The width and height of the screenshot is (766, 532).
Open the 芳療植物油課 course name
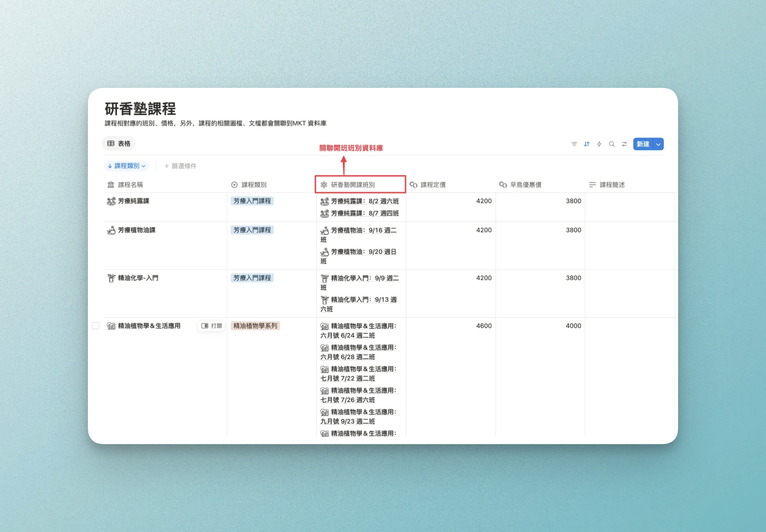click(x=137, y=230)
